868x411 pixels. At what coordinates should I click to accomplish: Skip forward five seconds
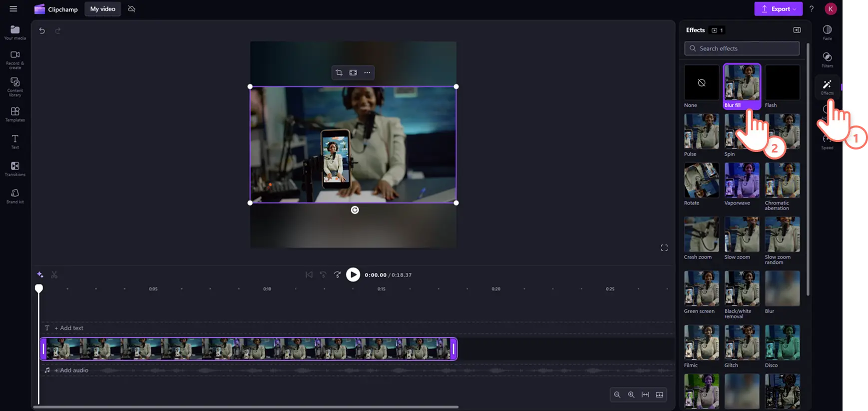click(337, 274)
